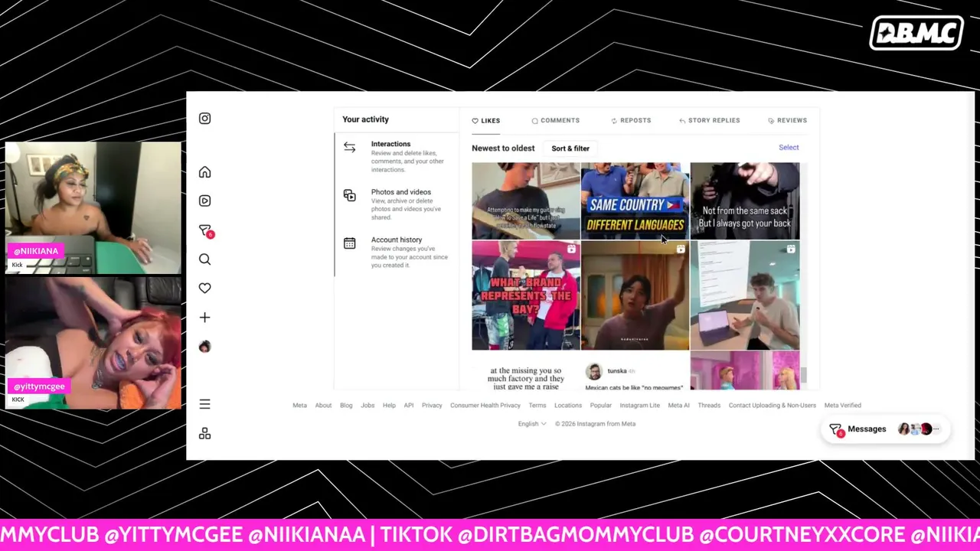Click the 'Newest to oldest' label
Screen dimensions: 980x551
point(503,148)
